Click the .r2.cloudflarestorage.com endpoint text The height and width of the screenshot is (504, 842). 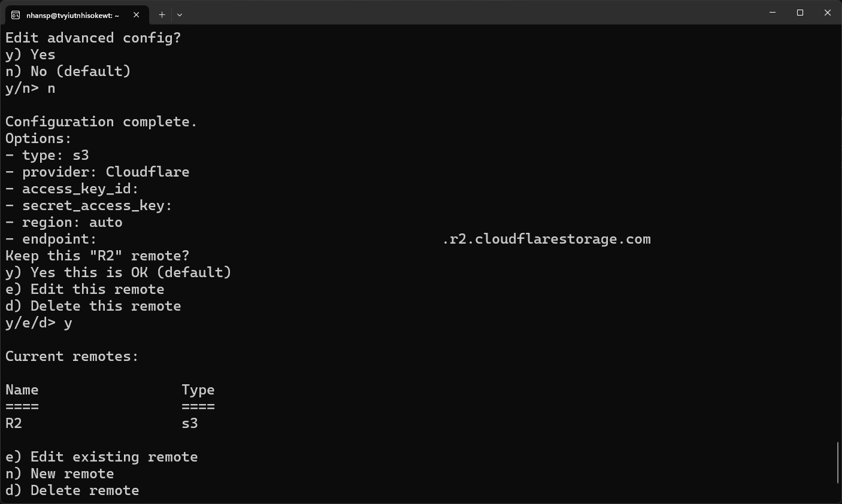(546, 239)
